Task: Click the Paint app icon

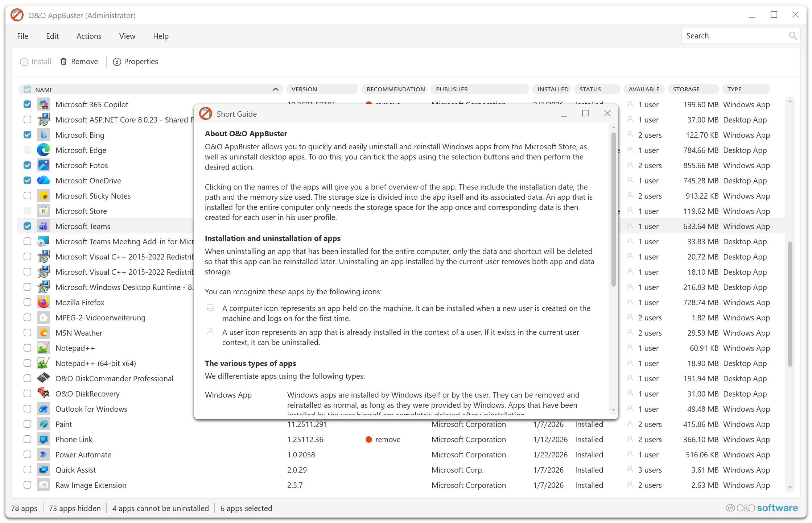Action: [44, 424]
